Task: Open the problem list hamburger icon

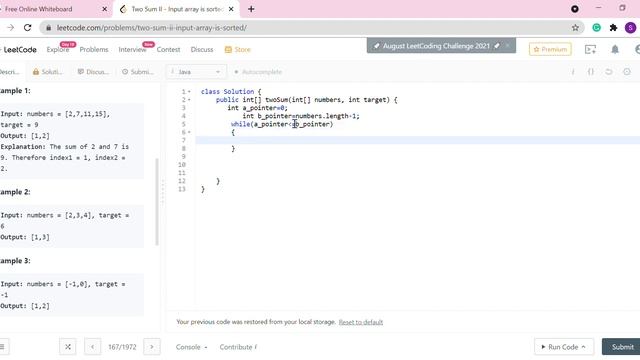Action: click(x=2, y=347)
